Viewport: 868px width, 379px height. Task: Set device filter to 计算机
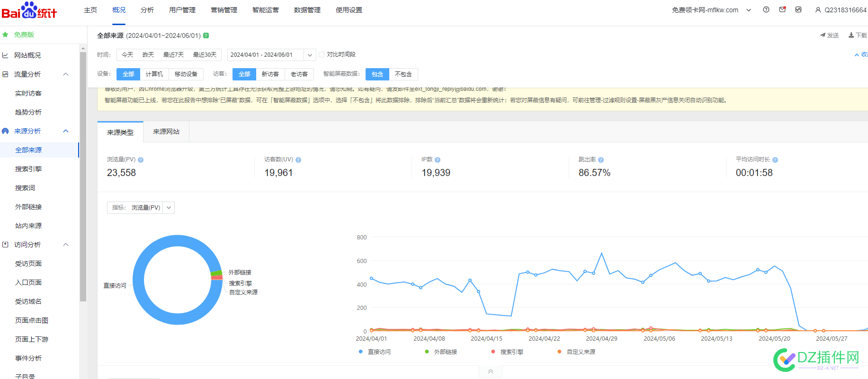[154, 74]
